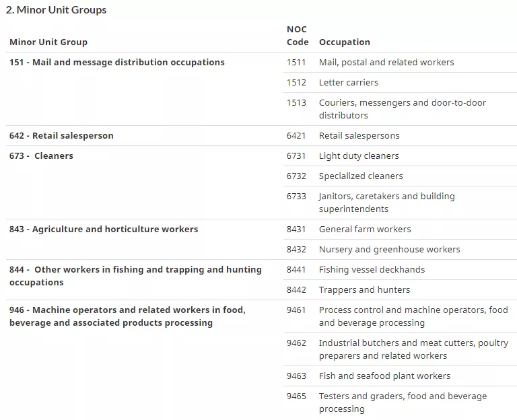Screen dimensions: 517x420
Task: Select Nursery and greenhouse workers row
Action: pyautogui.click(x=389, y=249)
